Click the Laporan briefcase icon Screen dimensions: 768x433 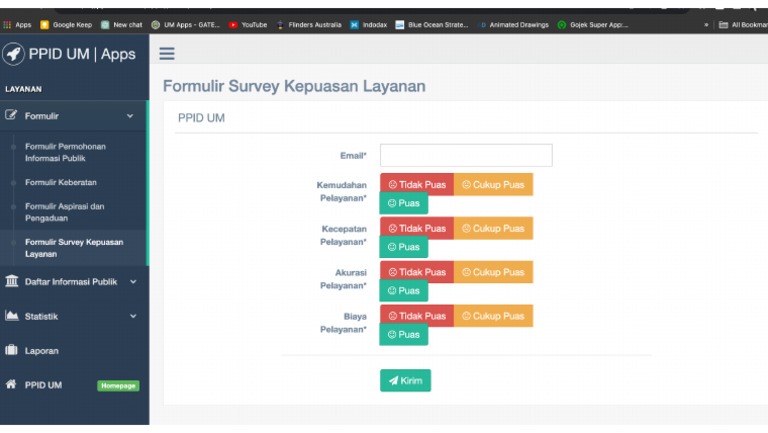click(12, 351)
